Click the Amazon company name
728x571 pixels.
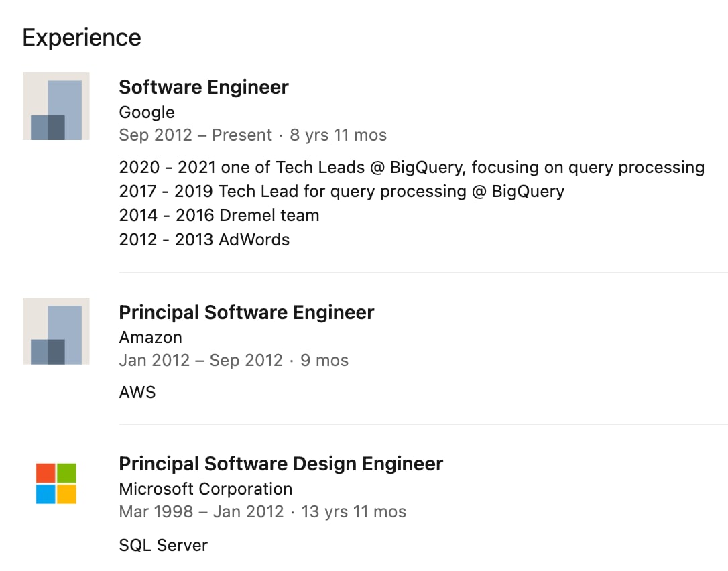[x=150, y=338]
